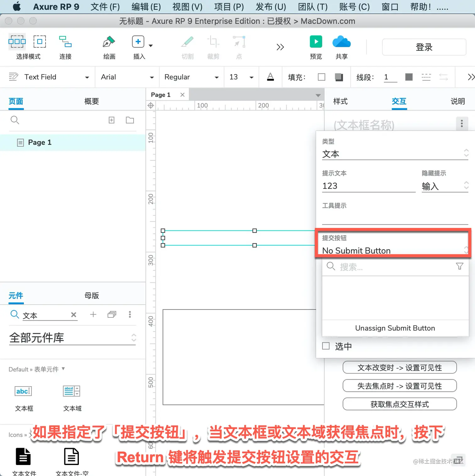The height and width of the screenshot is (476, 475).
Task: Open the 发布 (U) menu
Action: [x=271, y=7]
